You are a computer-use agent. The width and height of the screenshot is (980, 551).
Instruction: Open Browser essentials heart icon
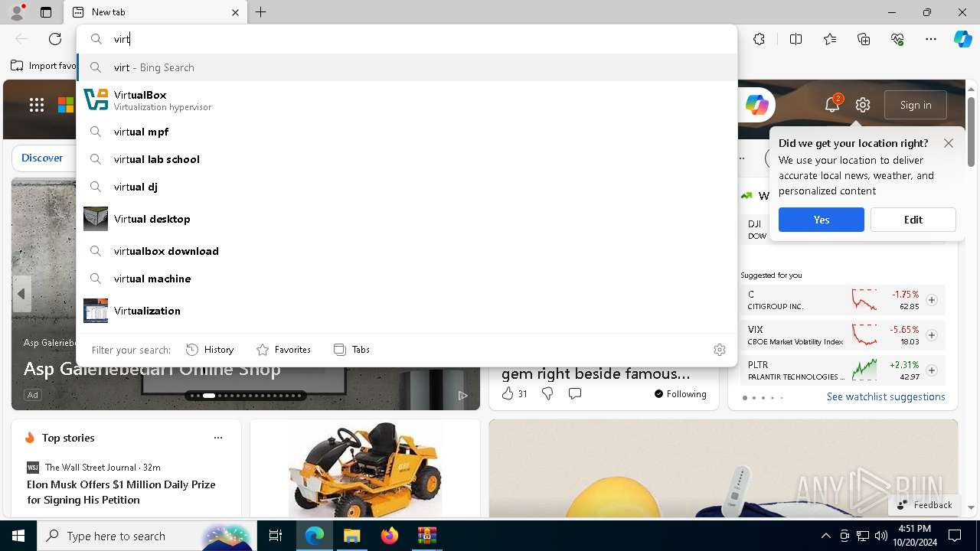coord(897,39)
